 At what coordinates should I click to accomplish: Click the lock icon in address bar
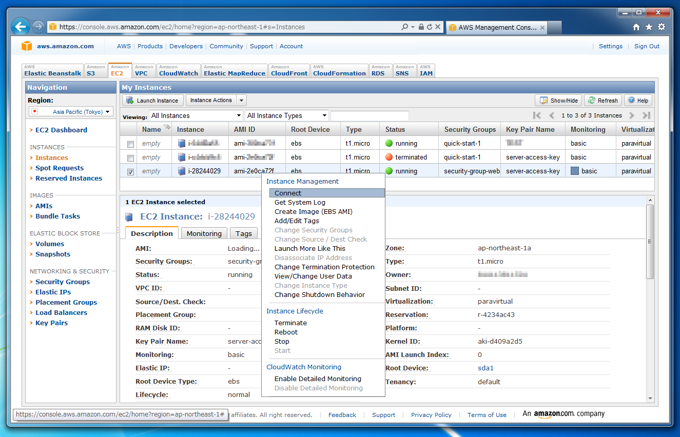click(x=421, y=27)
